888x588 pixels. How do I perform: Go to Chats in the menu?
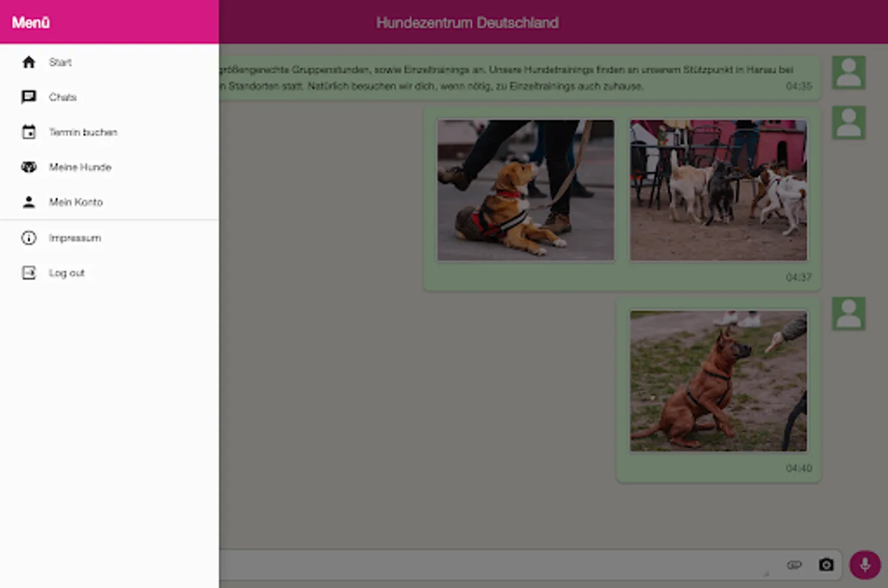(109, 97)
